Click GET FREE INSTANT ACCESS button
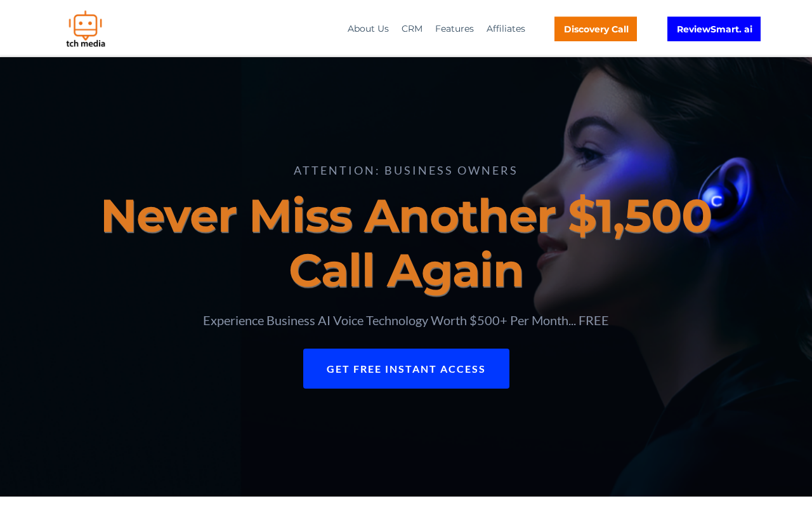 [406, 368]
